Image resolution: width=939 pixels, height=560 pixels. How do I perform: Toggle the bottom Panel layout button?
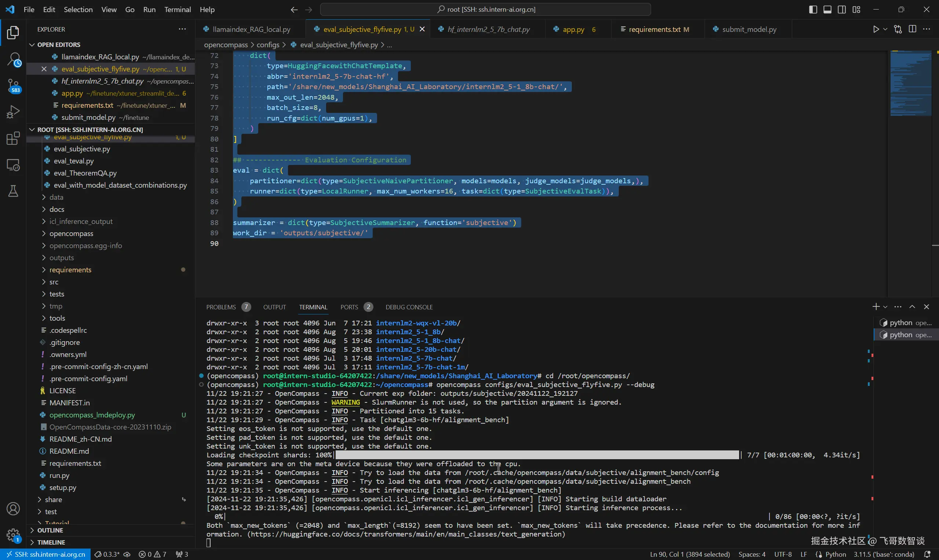pos(827,10)
